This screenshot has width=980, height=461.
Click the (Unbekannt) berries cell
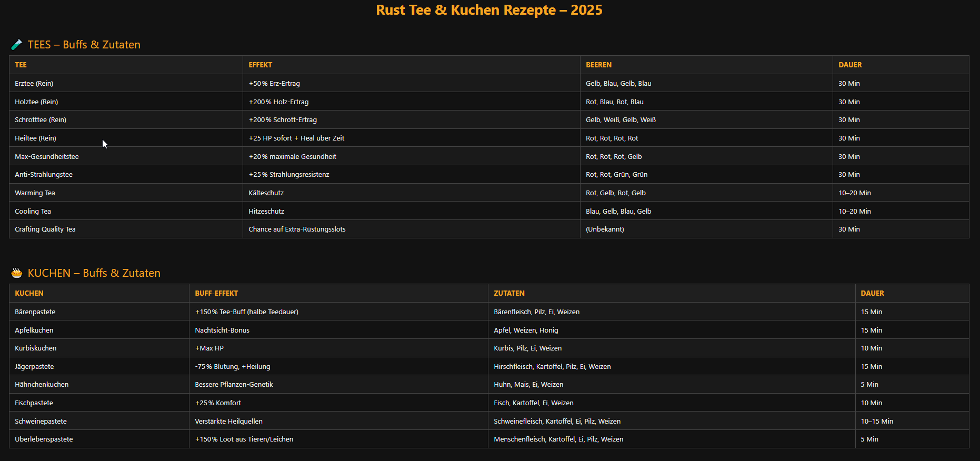[x=605, y=229]
